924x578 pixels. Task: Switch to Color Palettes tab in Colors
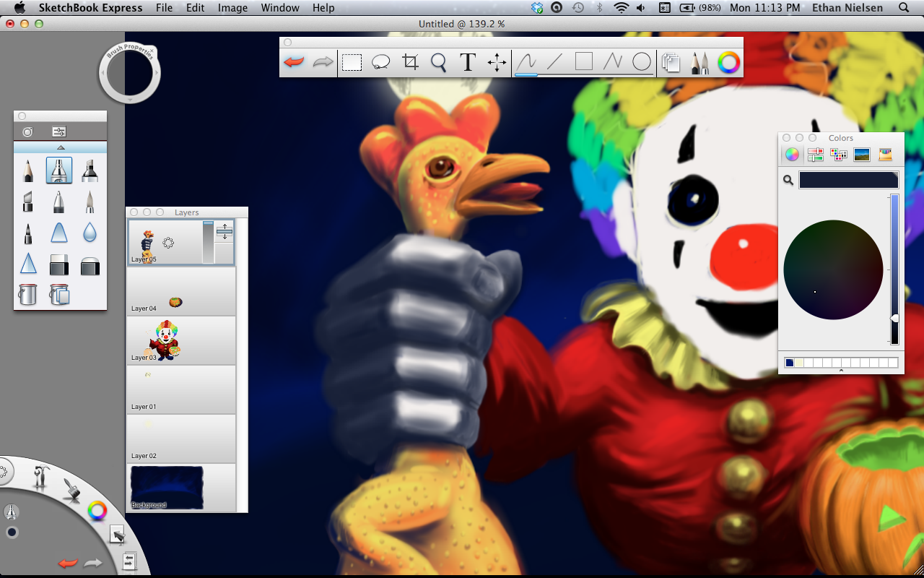[x=838, y=154]
